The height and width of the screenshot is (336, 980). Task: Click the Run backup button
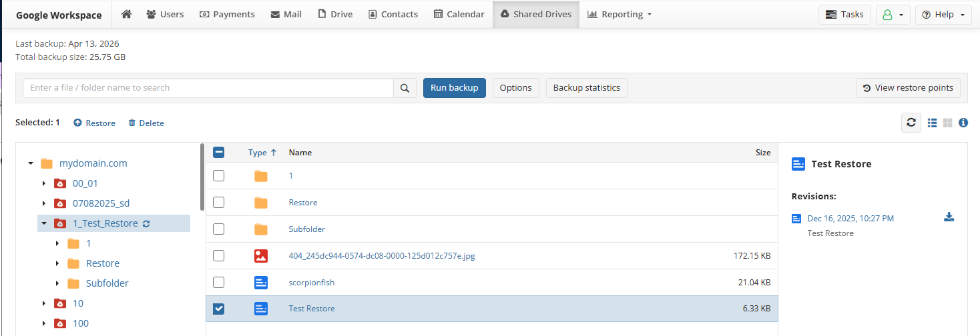point(454,88)
